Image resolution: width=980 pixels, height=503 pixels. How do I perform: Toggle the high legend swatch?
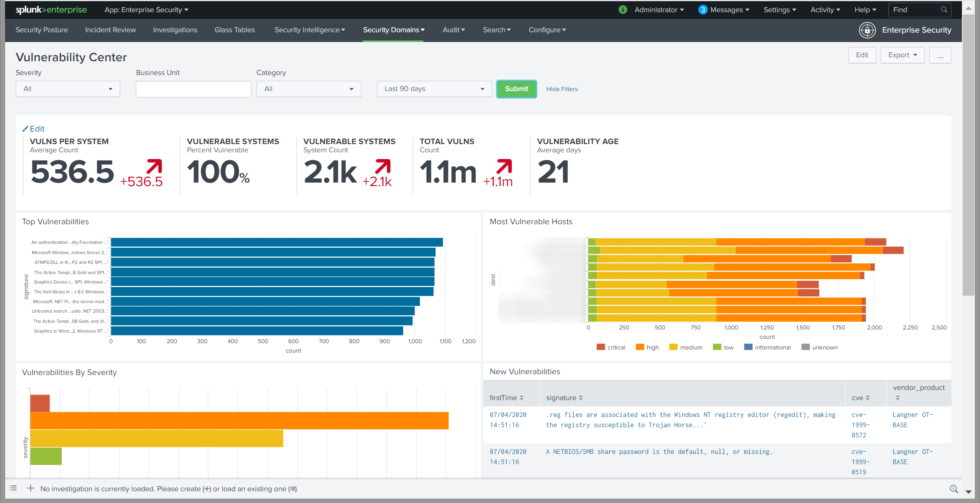[640, 347]
